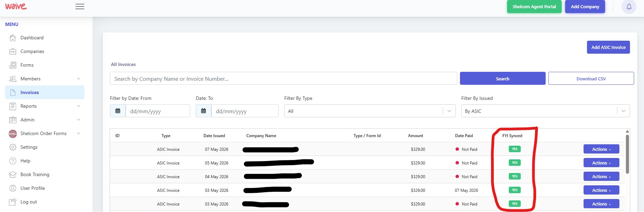Expand the Reports submenu chevron

tap(79, 106)
